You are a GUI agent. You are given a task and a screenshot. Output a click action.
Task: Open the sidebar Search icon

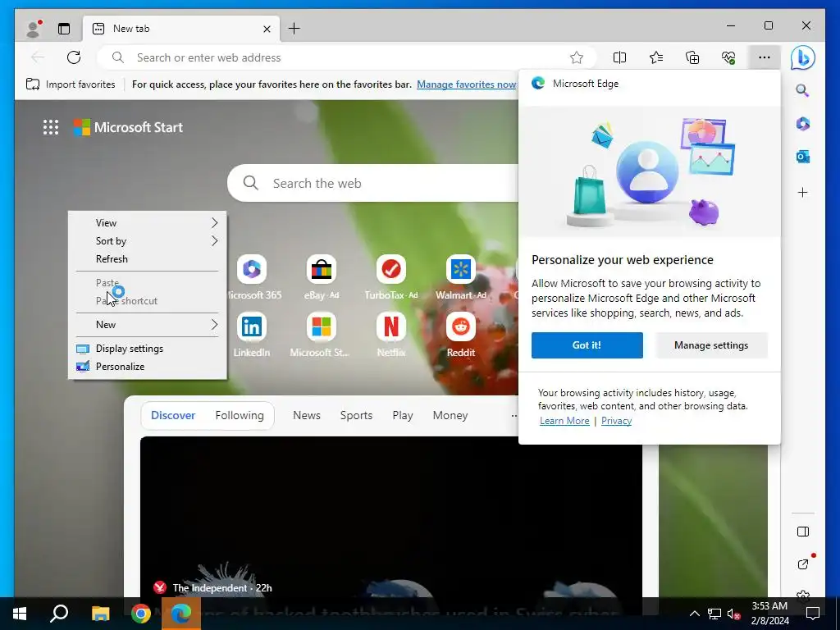[802, 90]
